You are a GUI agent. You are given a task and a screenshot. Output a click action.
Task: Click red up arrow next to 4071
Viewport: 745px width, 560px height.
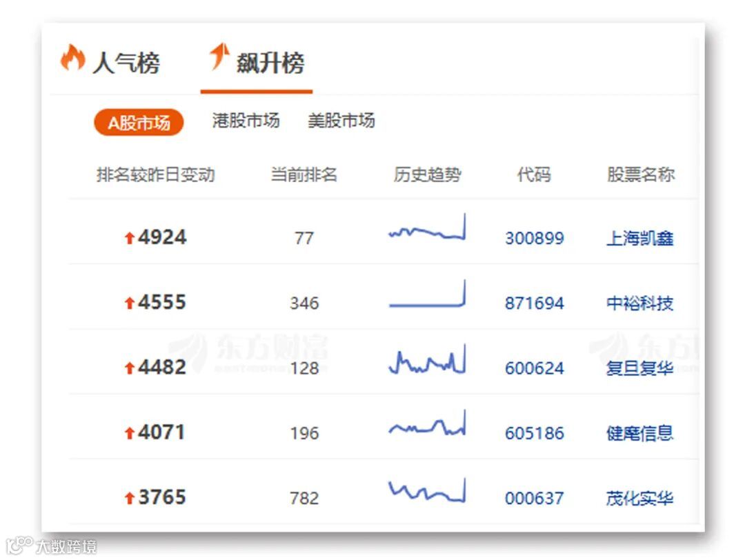[x=129, y=433]
